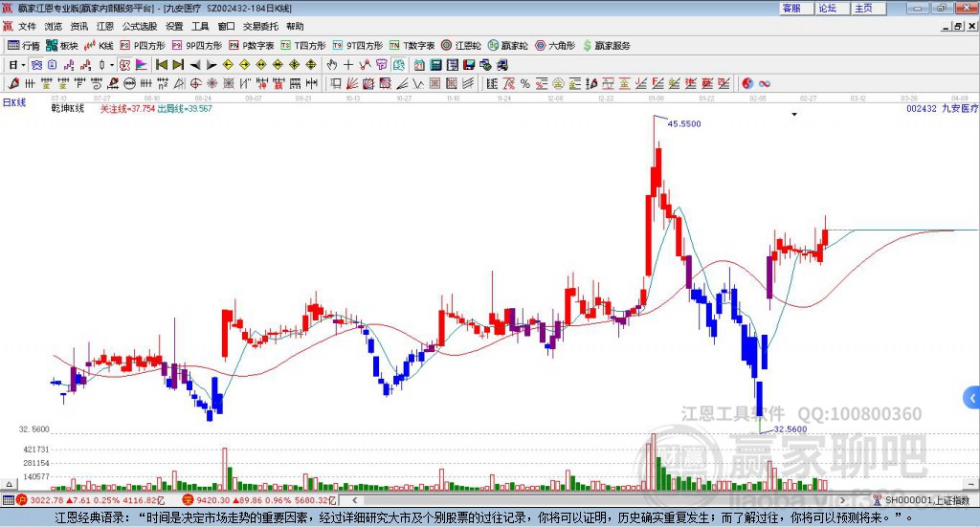Open the 9T四方形 tool
The height and width of the screenshot is (527, 980).
tap(358, 46)
